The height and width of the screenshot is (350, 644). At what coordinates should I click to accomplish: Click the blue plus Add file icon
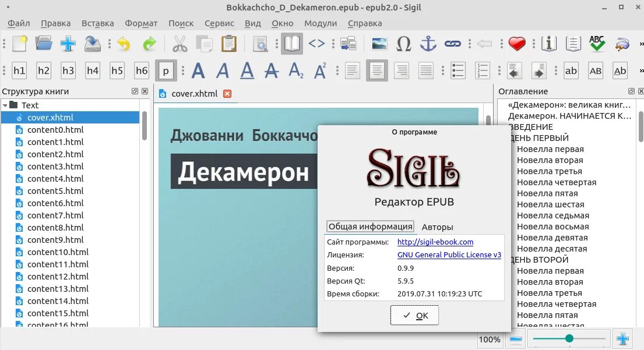(68, 44)
